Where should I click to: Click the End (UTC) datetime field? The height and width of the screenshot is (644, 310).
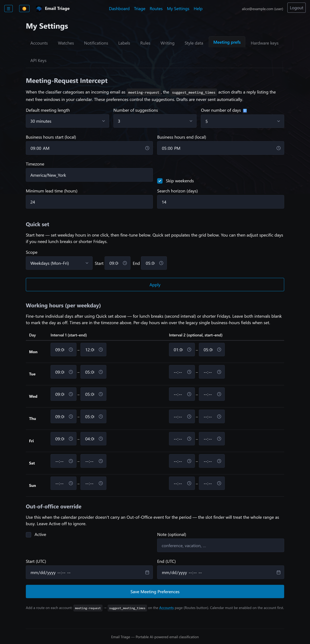[x=221, y=572]
